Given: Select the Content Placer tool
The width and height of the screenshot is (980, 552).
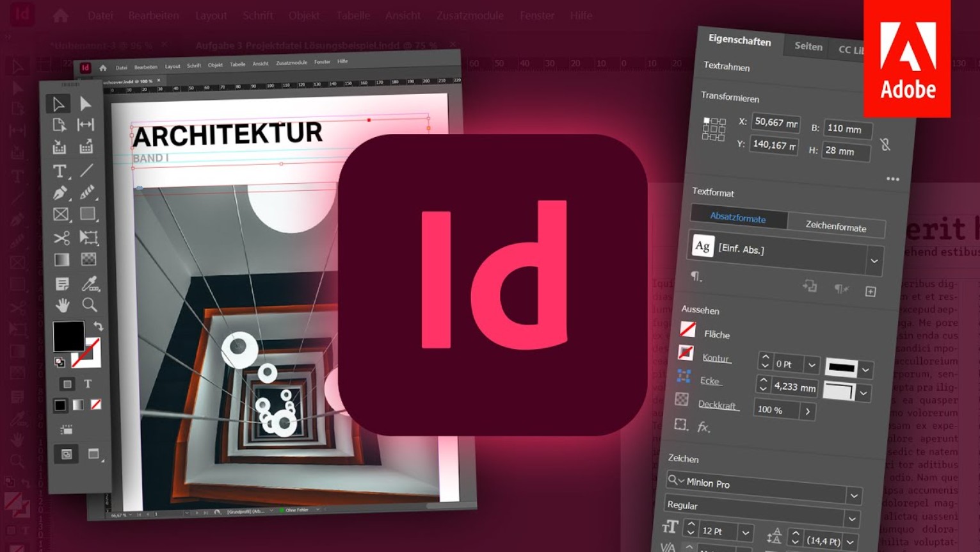Looking at the screenshot, I should pos(86,147).
